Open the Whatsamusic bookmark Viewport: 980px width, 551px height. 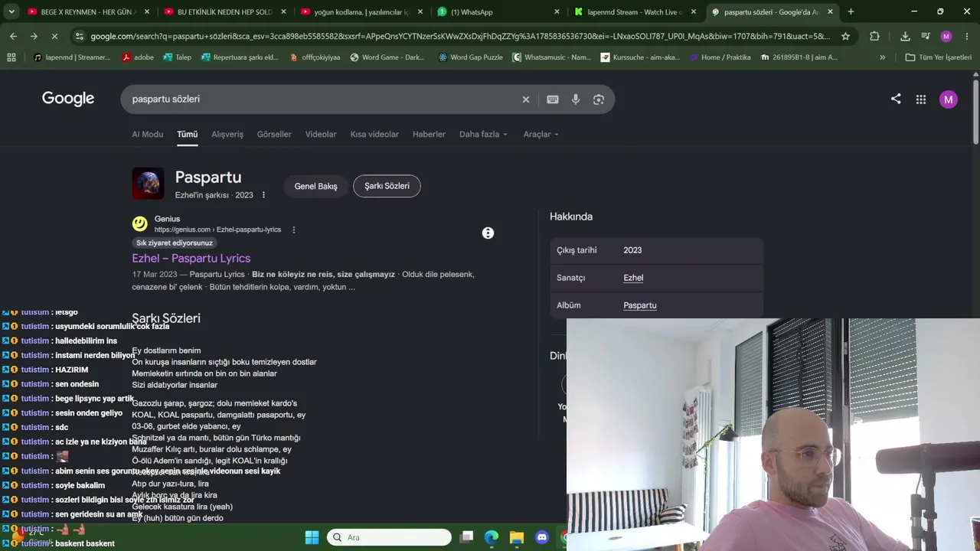click(551, 57)
